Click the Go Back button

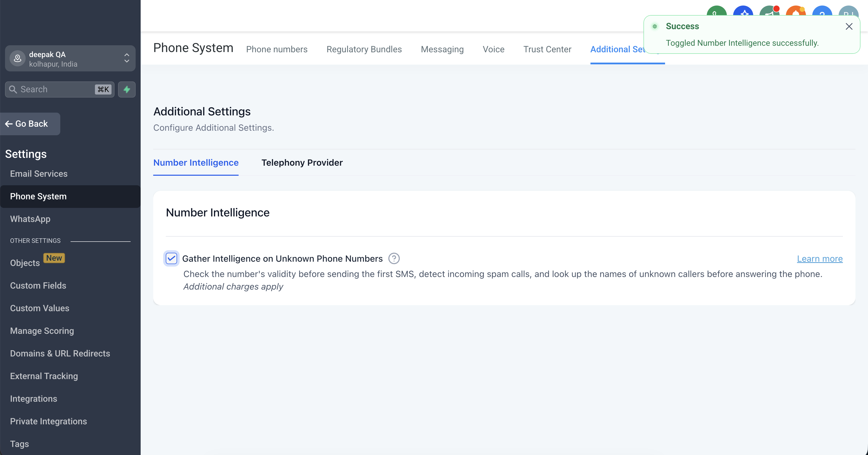[x=27, y=124]
